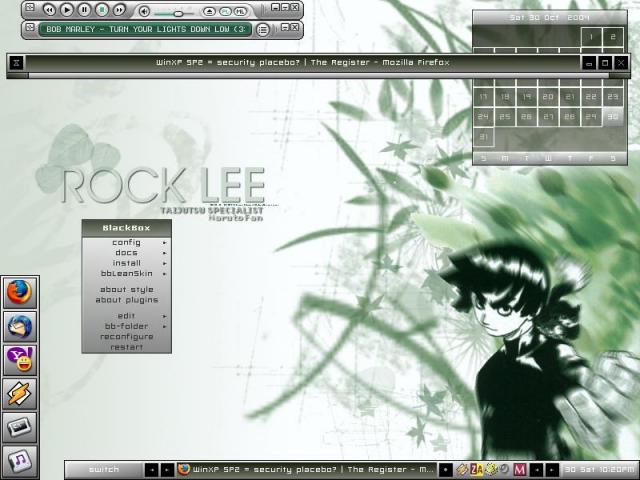The height and width of the screenshot is (480, 640).
Task: Select reconfigure in the BlackBox menu
Action: tap(127, 337)
